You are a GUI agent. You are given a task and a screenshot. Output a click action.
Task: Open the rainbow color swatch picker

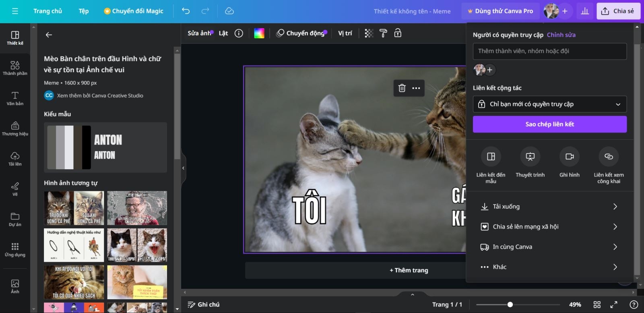[x=259, y=33]
